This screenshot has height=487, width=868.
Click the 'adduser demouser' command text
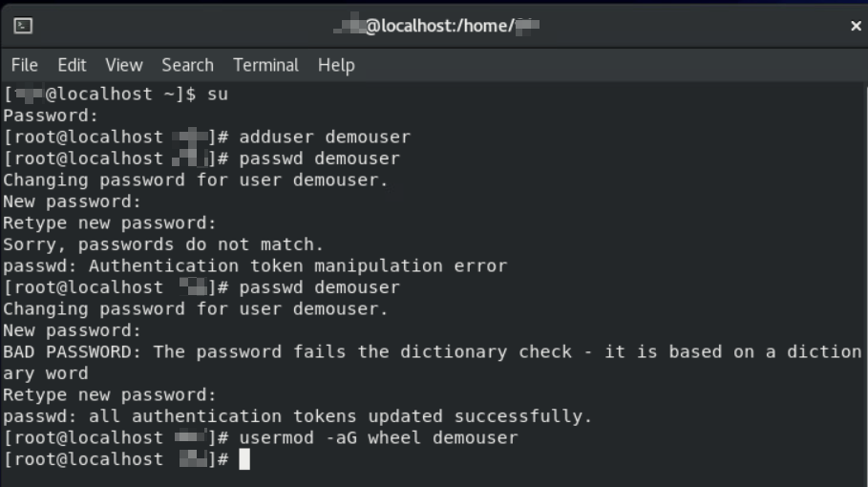tap(325, 137)
